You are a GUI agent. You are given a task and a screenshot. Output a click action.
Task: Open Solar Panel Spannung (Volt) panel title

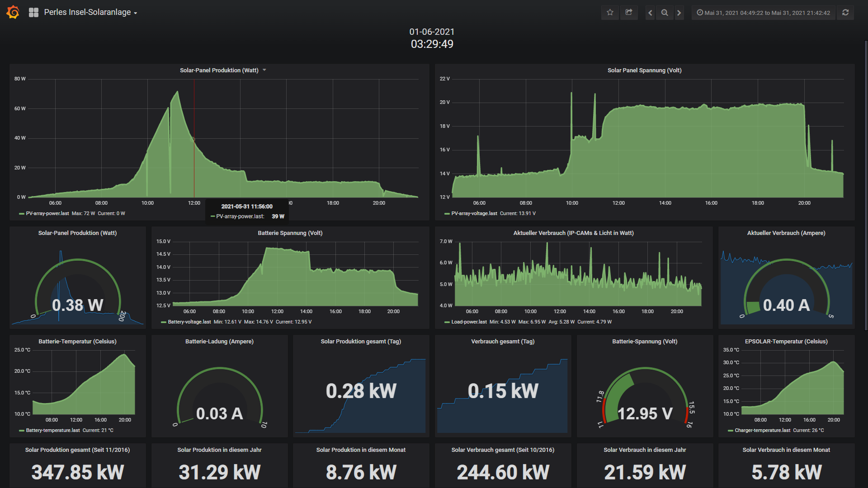click(644, 70)
